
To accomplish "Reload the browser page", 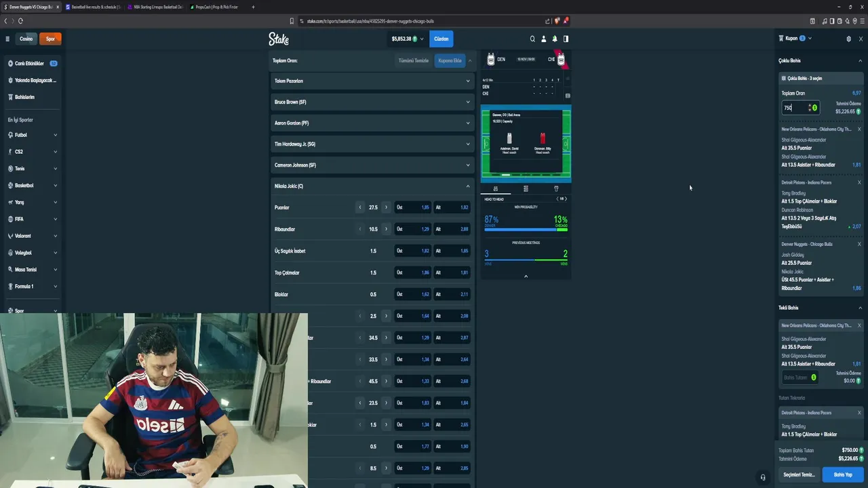I will point(20,21).
